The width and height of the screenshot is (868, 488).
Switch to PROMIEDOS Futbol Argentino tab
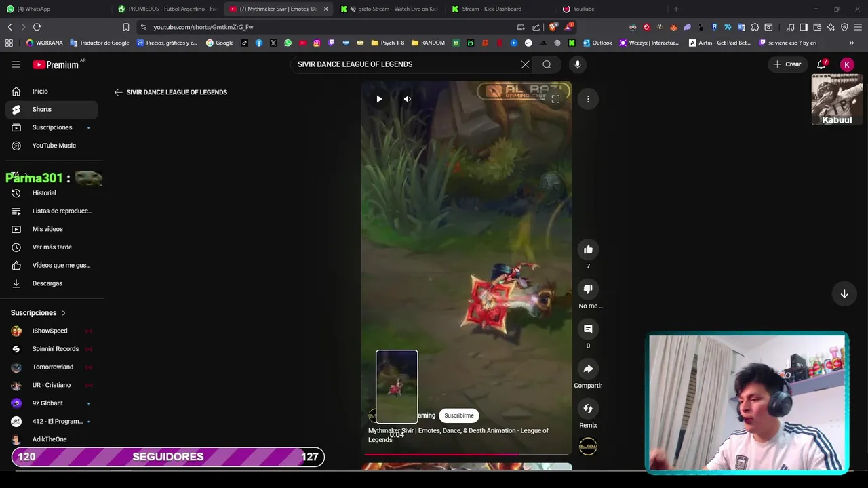tap(166, 9)
